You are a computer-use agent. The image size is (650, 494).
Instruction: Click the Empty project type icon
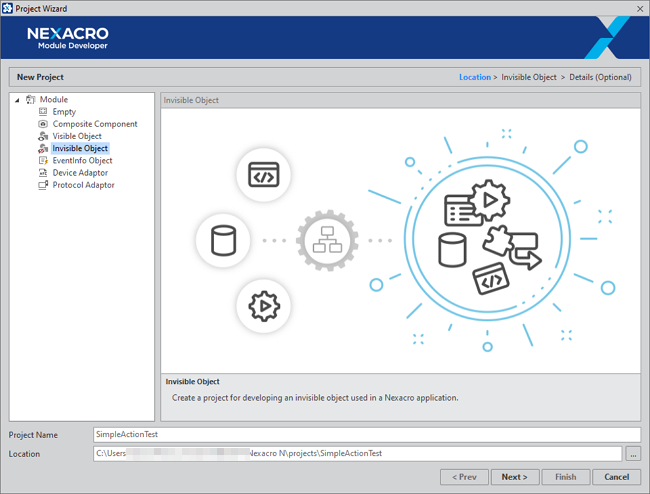coord(43,112)
